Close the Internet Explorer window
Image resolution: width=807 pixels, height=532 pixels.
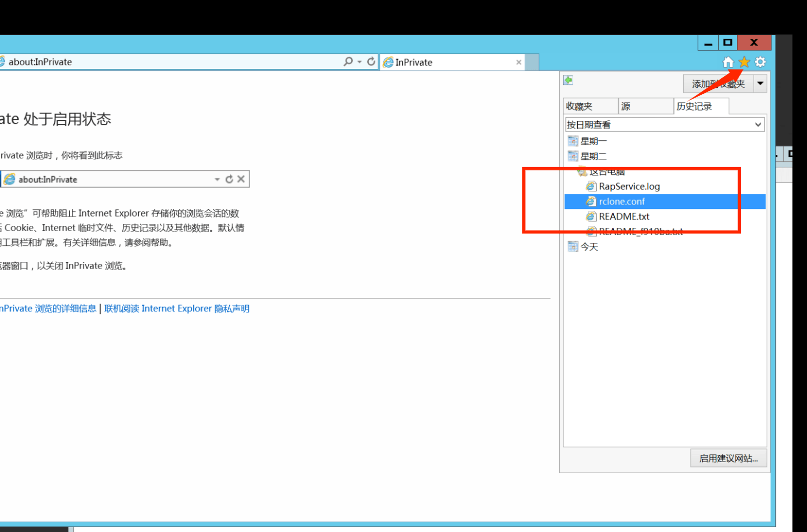(754, 43)
